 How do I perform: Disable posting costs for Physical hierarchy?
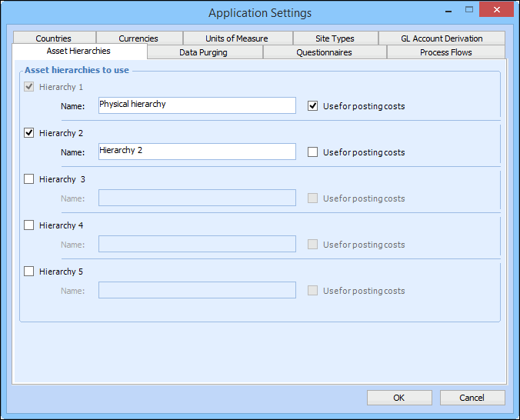click(312, 106)
